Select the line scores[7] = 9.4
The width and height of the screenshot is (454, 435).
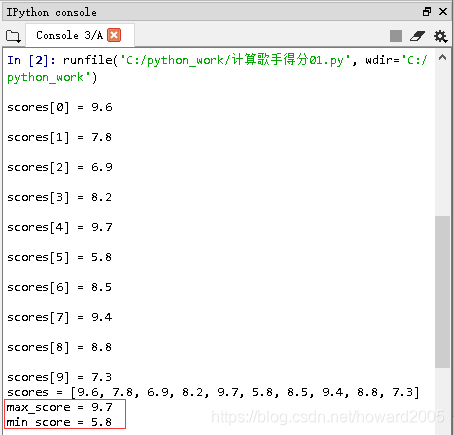(60, 318)
